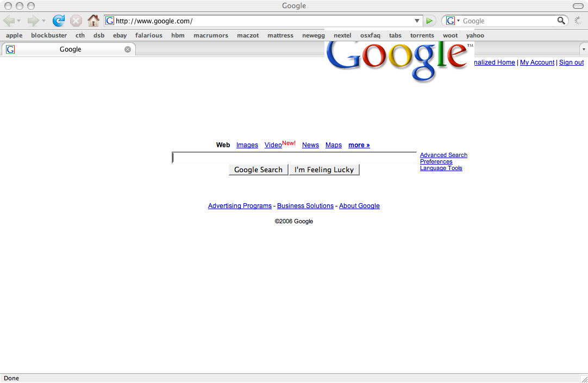Open the mattress bookmark
This screenshot has height=383, width=588.
[x=280, y=35]
